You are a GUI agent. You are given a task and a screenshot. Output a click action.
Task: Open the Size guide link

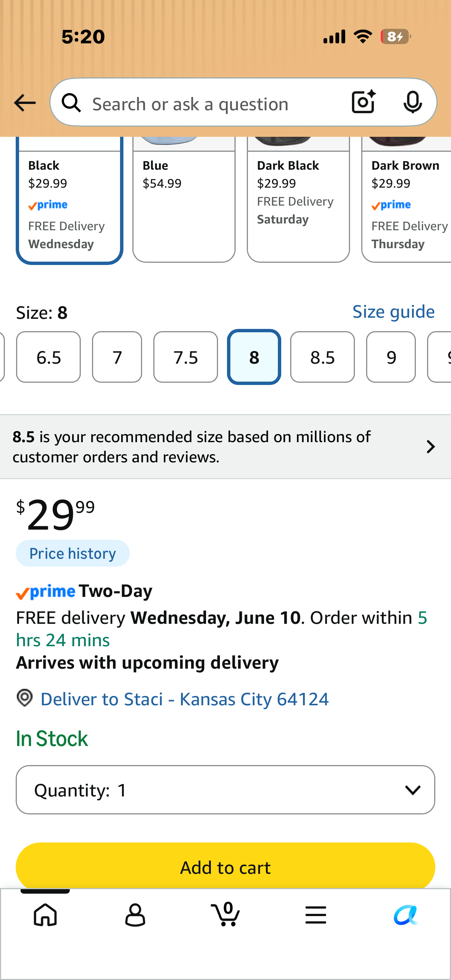tap(393, 312)
